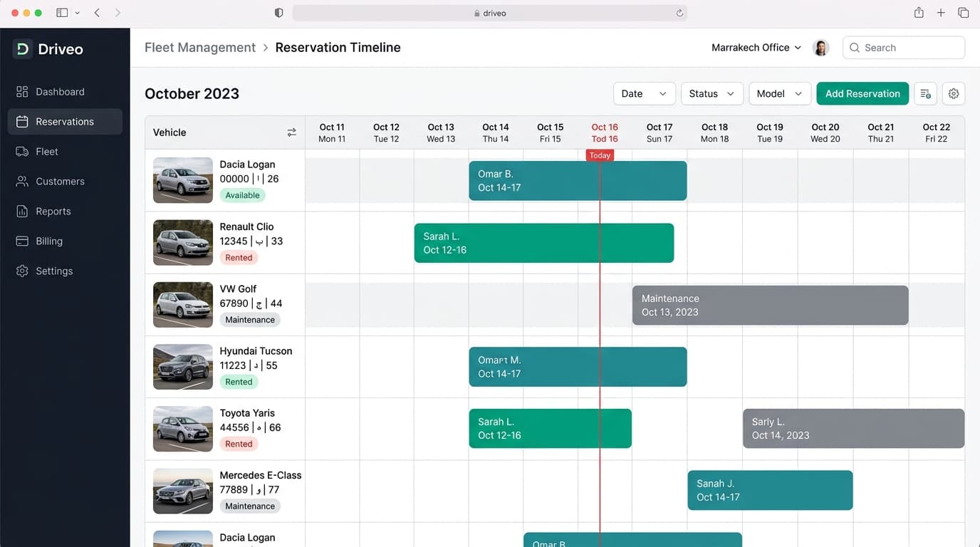Viewport: 980px width, 547px height.
Task: Click the page reload icon in address bar
Action: pos(679,13)
